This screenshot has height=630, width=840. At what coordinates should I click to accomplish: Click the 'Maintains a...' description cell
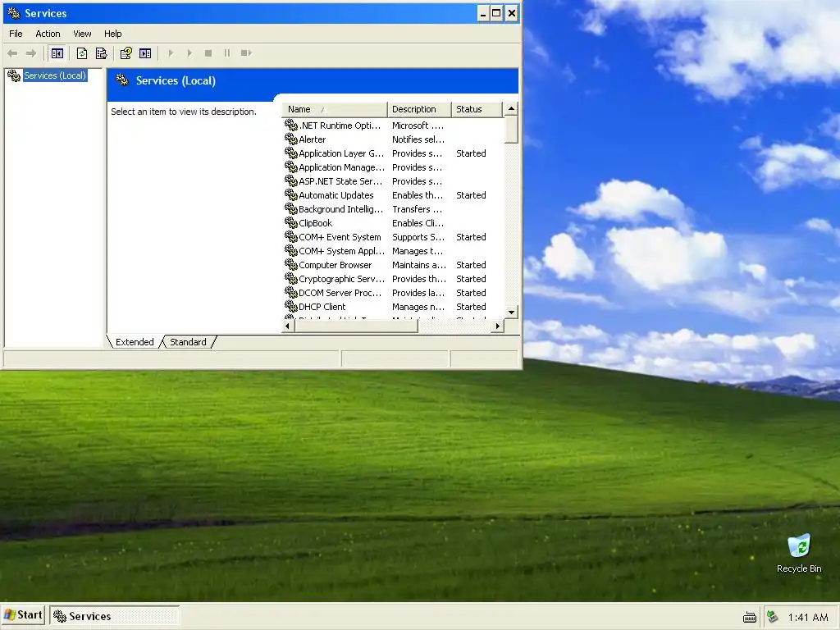[x=419, y=265]
